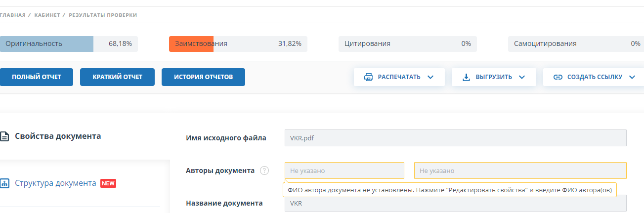Show История отчетов
Image resolution: width=644 pixels, height=213 pixels.
coord(203,77)
